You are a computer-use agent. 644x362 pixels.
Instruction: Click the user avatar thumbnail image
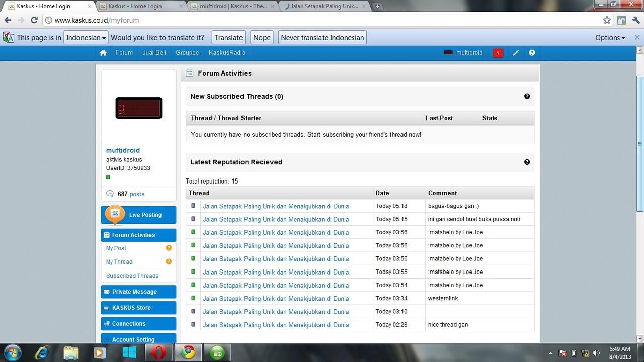pyautogui.click(x=139, y=108)
